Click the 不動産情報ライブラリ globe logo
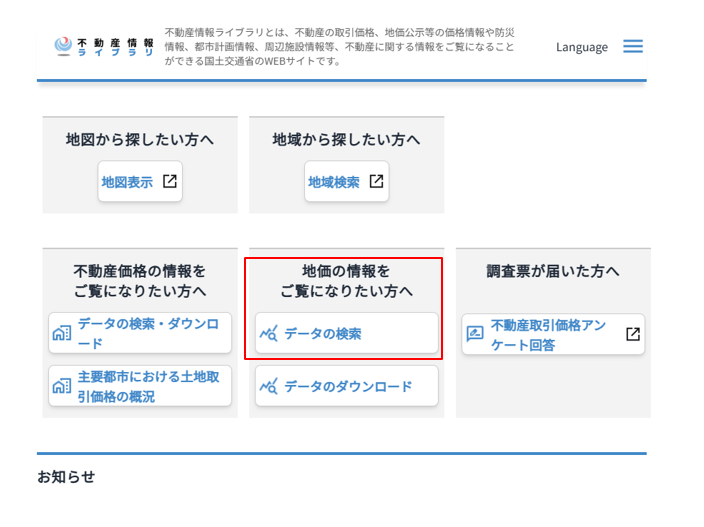Viewport: 704px width, 527px height. pos(63,46)
